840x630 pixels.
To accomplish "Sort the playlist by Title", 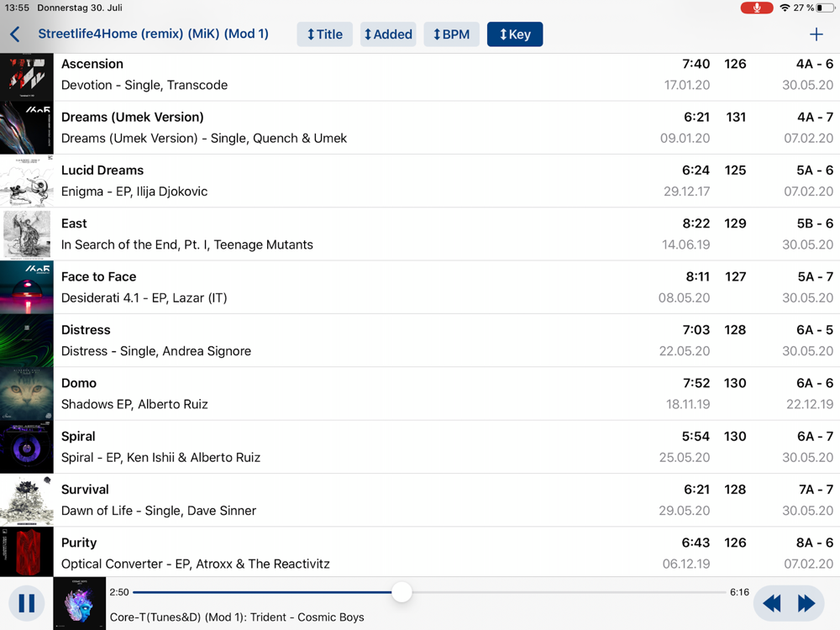I will (324, 34).
